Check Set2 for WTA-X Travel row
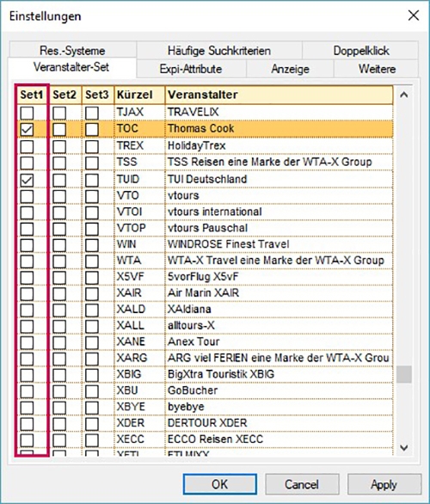Image resolution: width=430 pixels, height=504 pixels. 59,261
